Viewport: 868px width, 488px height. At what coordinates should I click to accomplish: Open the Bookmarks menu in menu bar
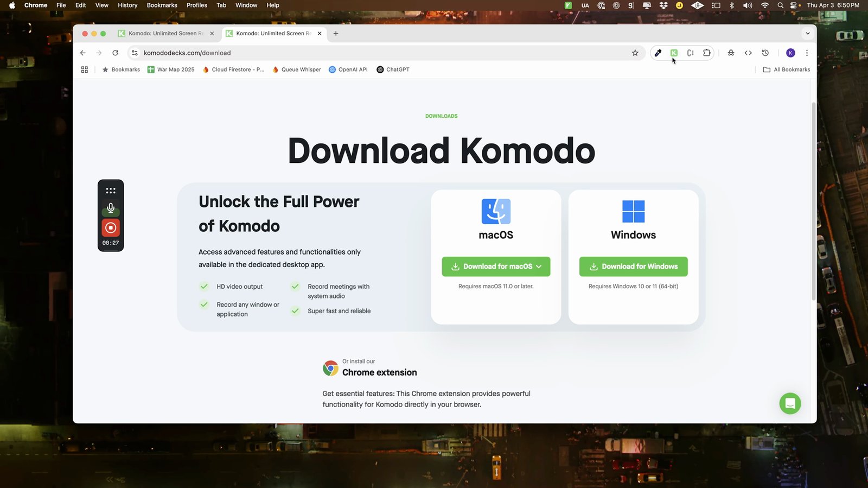point(162,5)
